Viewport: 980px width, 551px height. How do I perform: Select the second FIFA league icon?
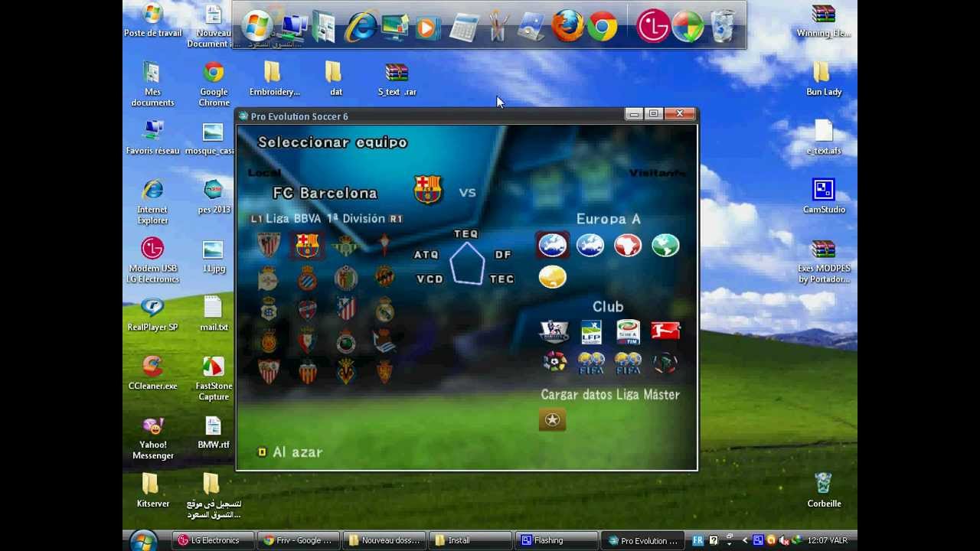click(628, 363)
